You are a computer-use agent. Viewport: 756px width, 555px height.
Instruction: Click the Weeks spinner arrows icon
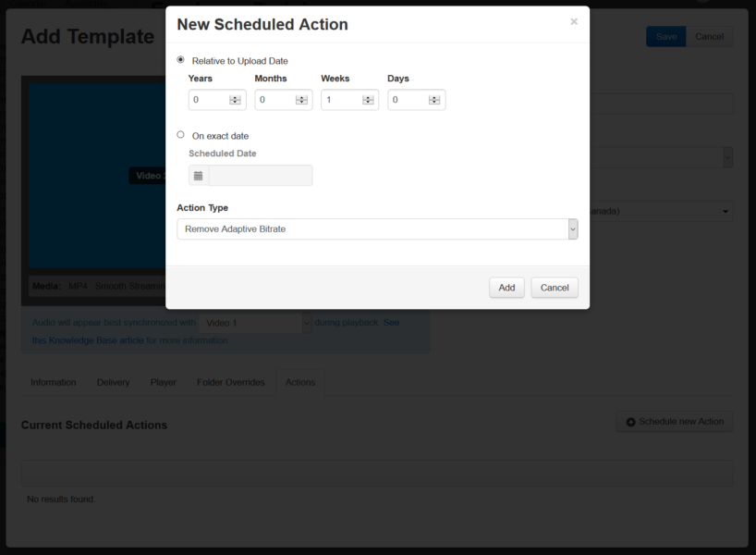pos(368,100)
